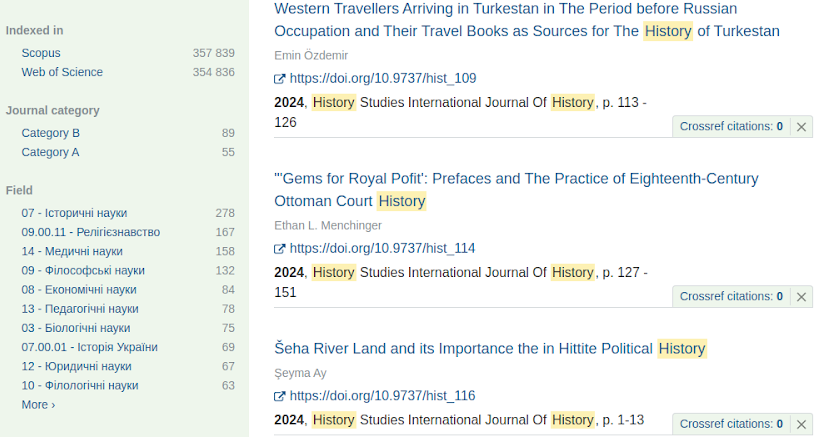Filter by field 07 - Історичні науки
Viewport: 825px width, 437px height.
pos(74,213)
